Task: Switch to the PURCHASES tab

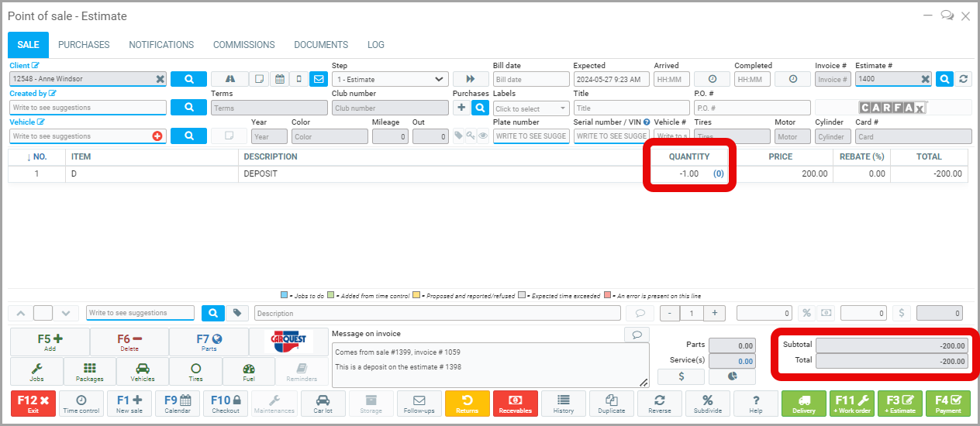Action: [84, 45]
